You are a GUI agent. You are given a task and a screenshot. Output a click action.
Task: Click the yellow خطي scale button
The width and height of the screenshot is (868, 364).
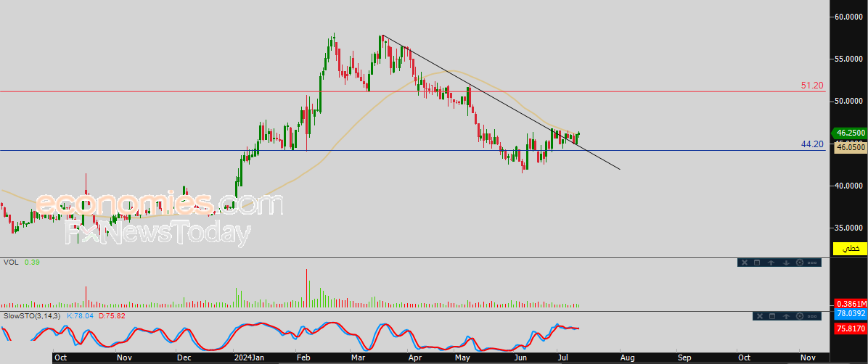coord(851,249)
